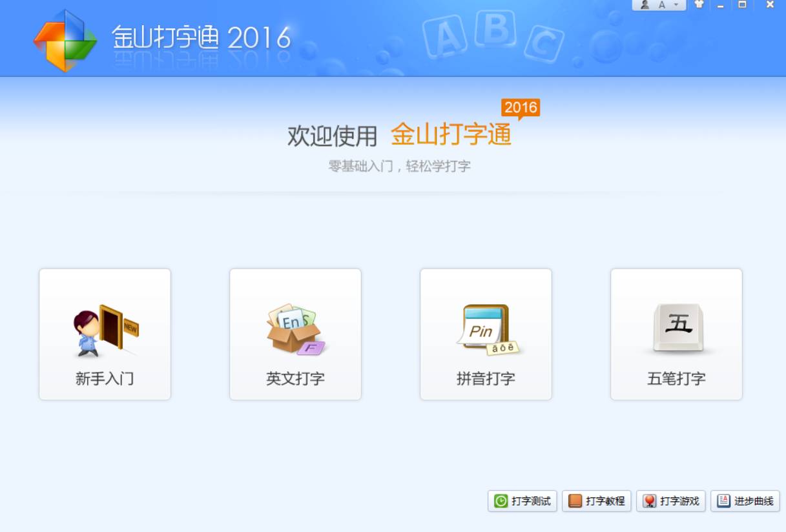Click the user avatar icon in title bar

tap(645, 5)
